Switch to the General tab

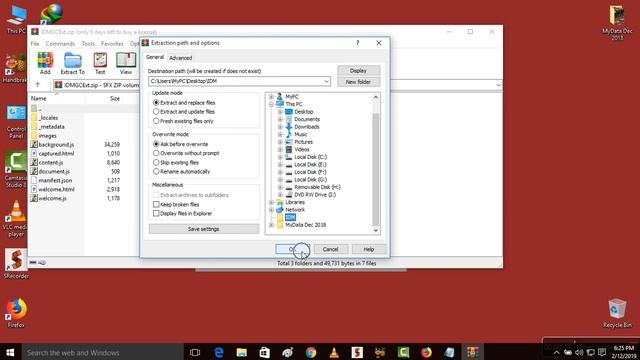point(155,57)
